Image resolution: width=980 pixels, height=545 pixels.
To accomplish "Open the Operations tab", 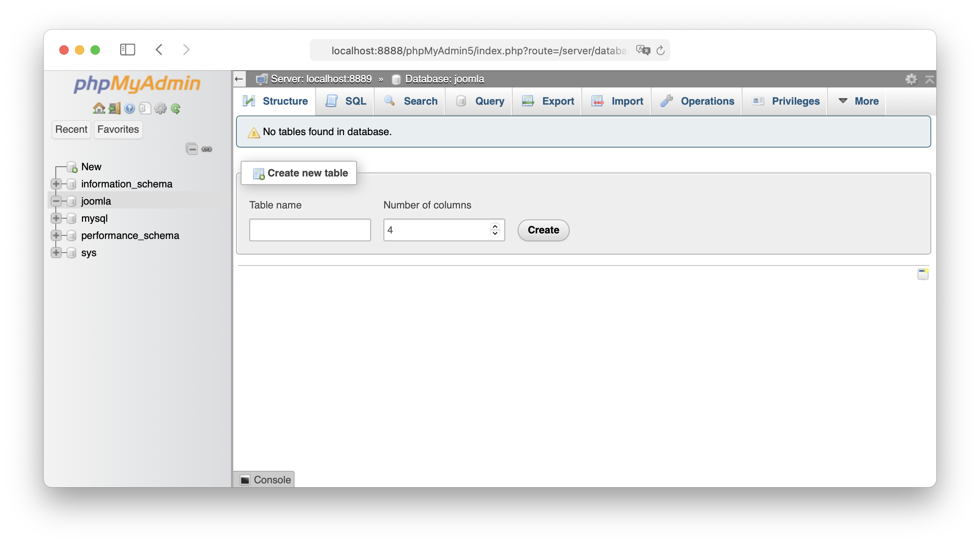I will click(x=697, y=101).
